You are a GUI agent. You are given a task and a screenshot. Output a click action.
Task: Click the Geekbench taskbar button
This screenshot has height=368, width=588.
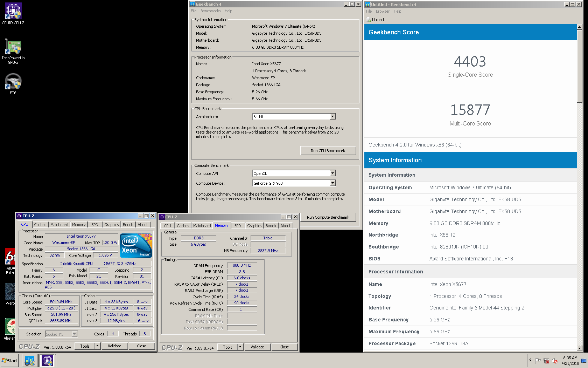[x=30, y=361]
